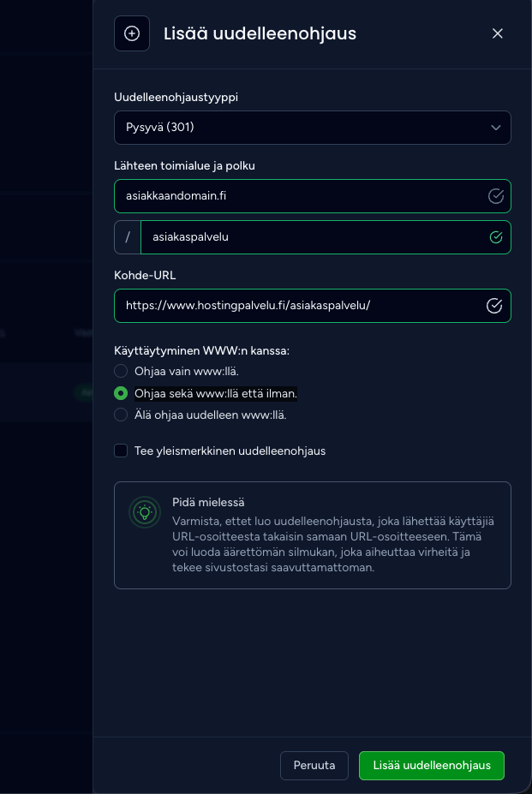Click the checkmark icon in the asiakkaandomain.fi field

click(x=495, y=196)
